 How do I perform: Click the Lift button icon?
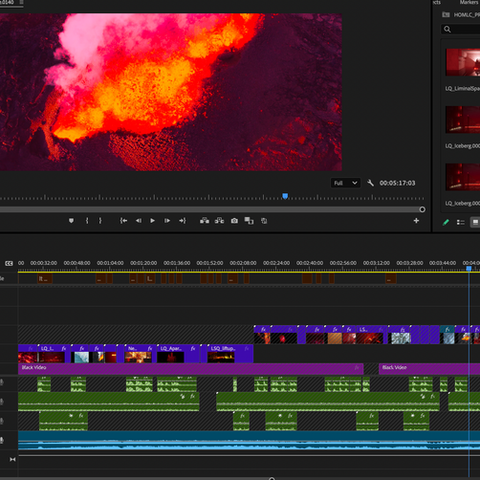(x=204, y=221)
